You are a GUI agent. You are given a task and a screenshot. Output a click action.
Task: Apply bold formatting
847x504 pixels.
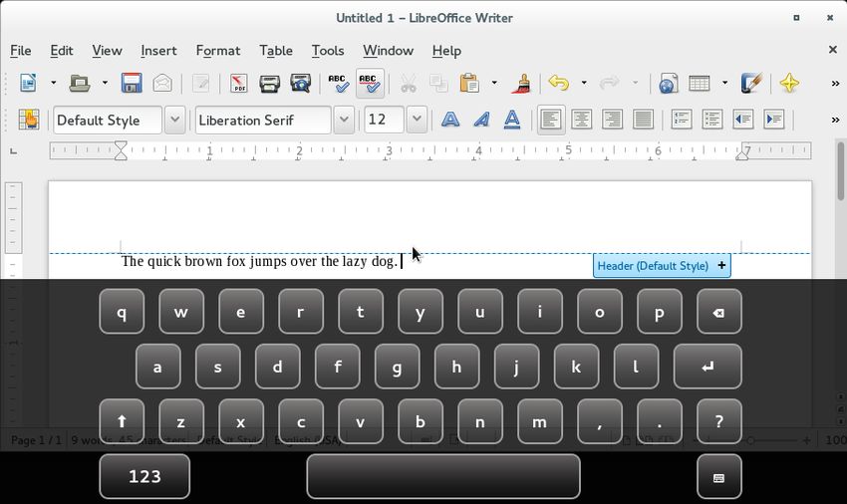(450, 120)
